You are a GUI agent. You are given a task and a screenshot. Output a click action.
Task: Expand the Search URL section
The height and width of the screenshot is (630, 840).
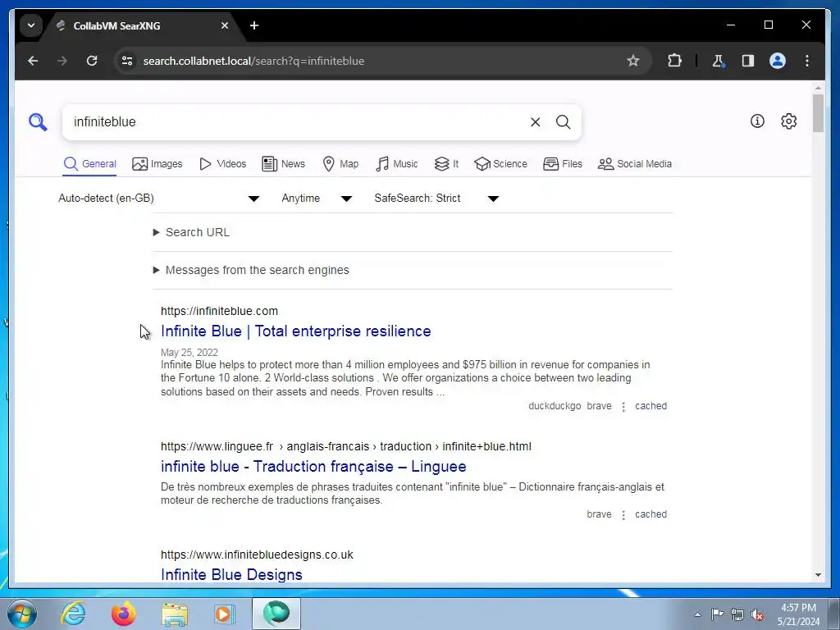coord(191,232)
